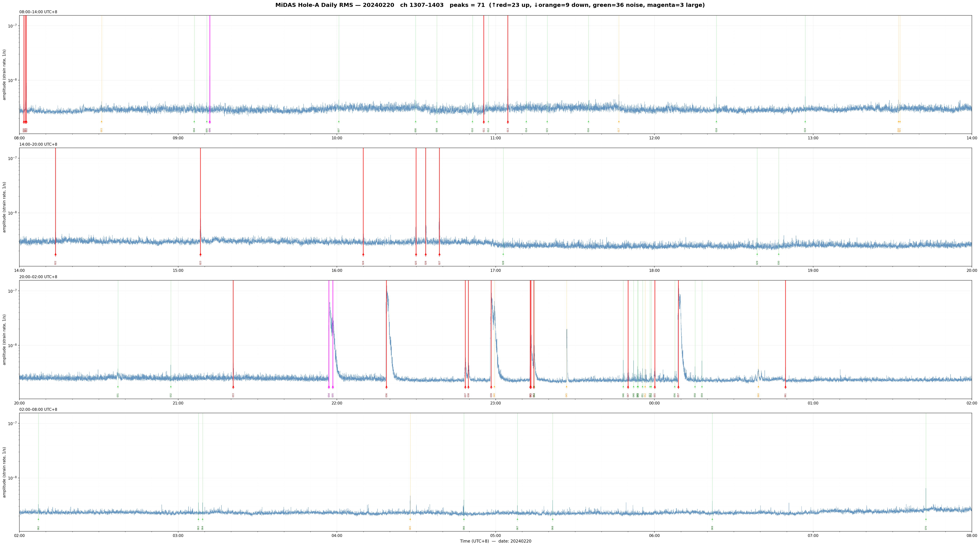Click the green marker labeled 008

coord(415,122)
